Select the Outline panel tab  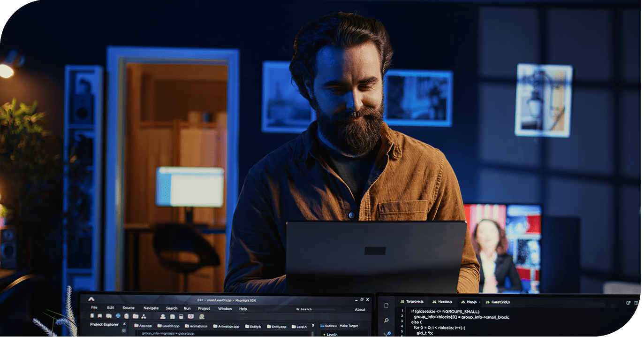point(328,326)
